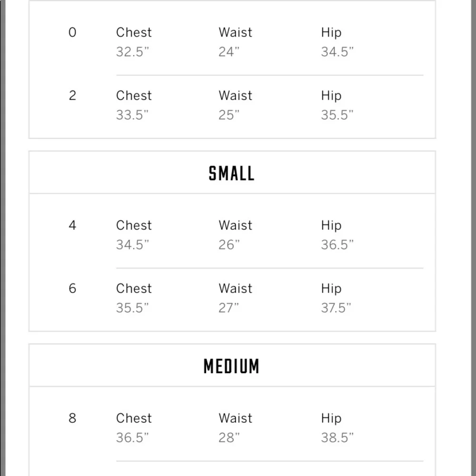Select the 24" waist measurement

coord(228,51)
